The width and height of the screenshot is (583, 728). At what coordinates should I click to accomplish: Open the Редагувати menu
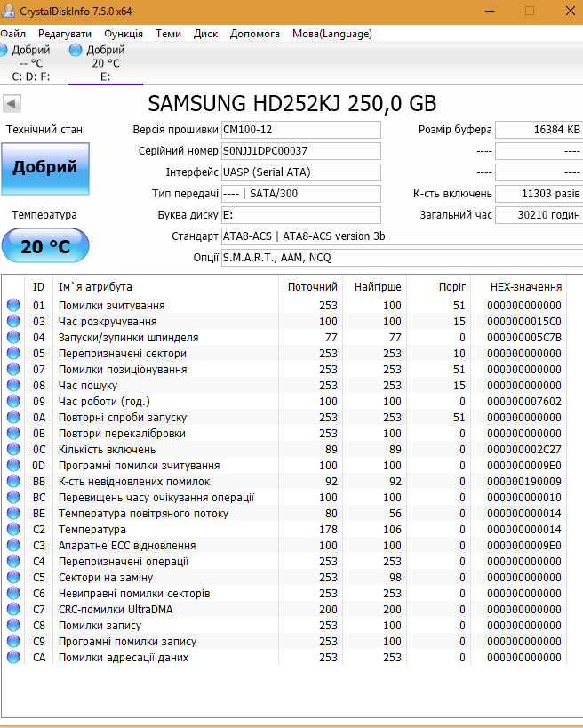point(65,34)
